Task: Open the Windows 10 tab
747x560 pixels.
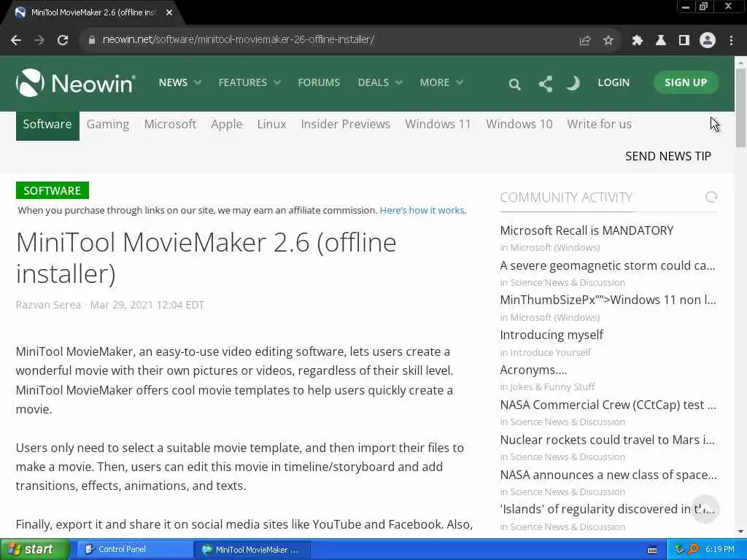Action: click(519, 124)
